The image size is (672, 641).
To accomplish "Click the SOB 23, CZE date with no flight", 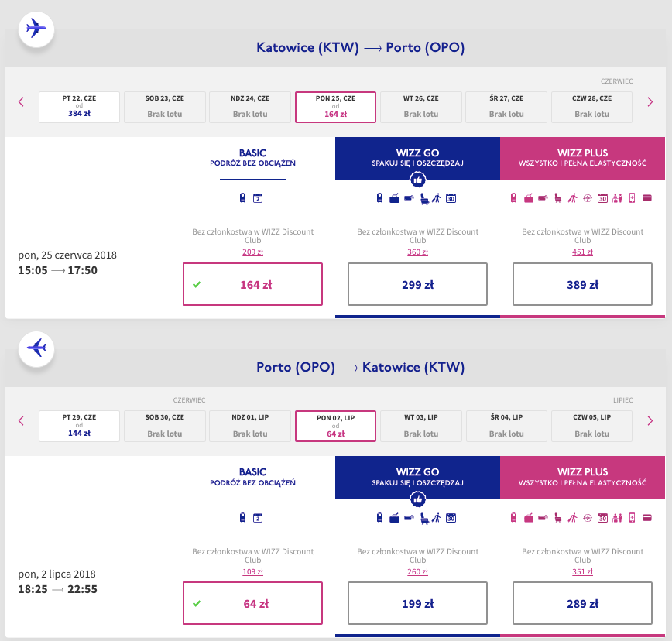I will [165, 107].
